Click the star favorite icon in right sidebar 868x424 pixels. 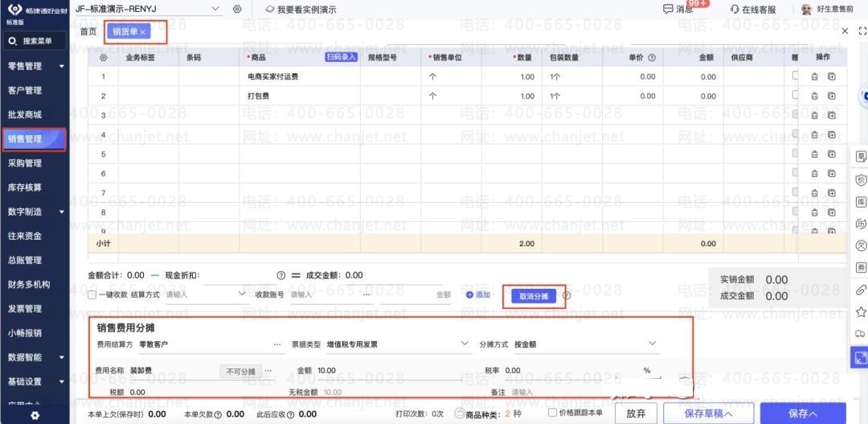pos(860,311)
